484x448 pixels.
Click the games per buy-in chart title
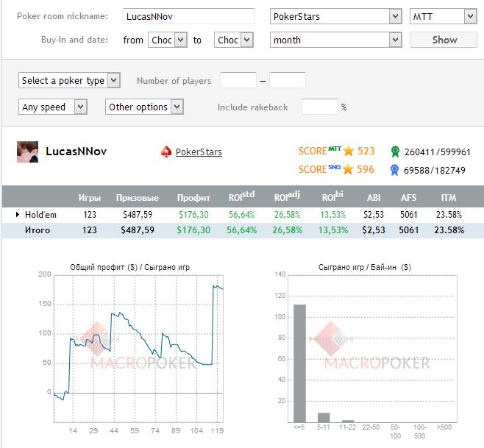pyautogui.click(x=365, y=267)
